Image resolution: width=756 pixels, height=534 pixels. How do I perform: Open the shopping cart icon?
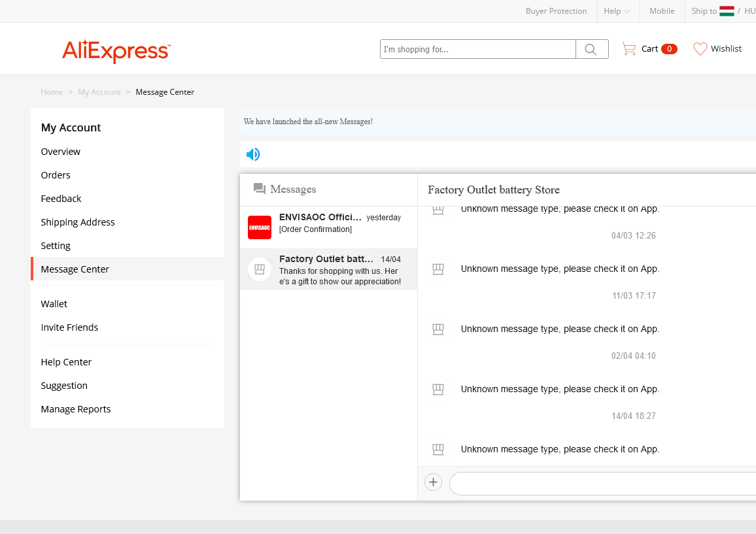629,49
